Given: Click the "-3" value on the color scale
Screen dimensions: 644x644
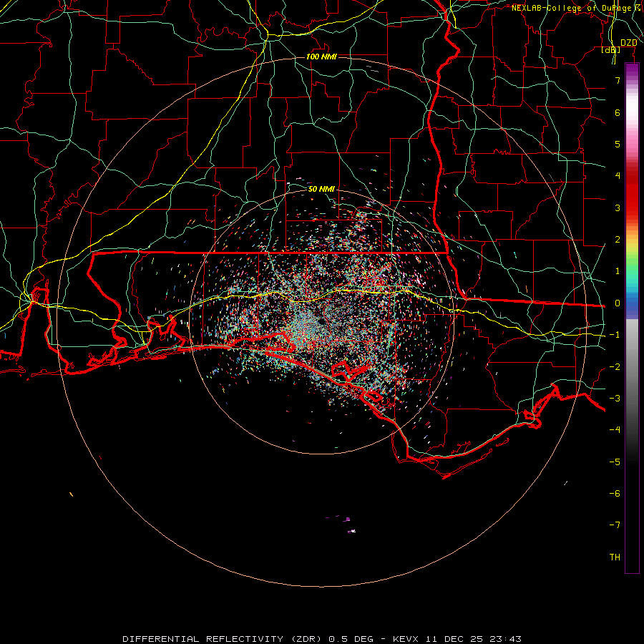Looking at the screenshot, I should point(615,399).
